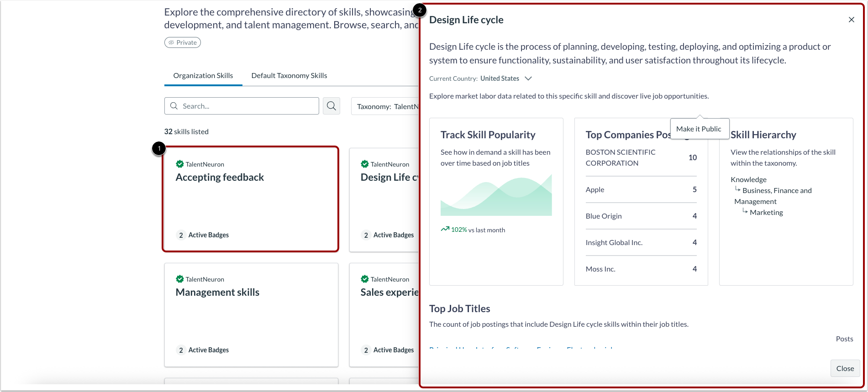Viewport: 868px width, 392px height.
Task: Click the trending-up arrow beside 102%
Action: [x=445, y=229]
